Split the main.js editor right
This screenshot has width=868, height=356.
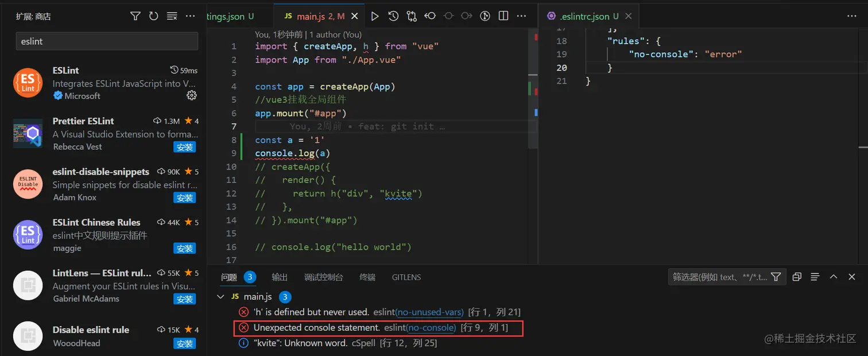(x=503, y=16)
